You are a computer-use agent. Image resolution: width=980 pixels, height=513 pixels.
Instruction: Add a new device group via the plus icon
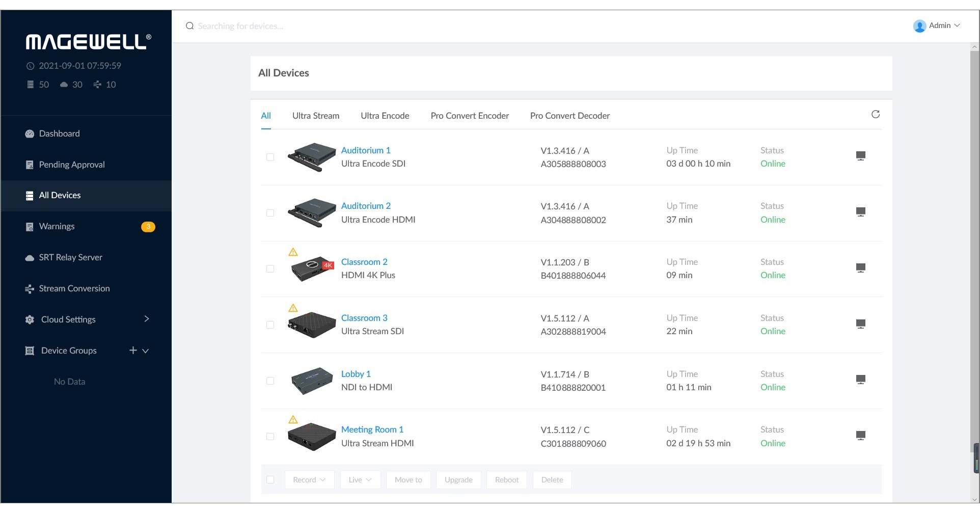[132, 350]
